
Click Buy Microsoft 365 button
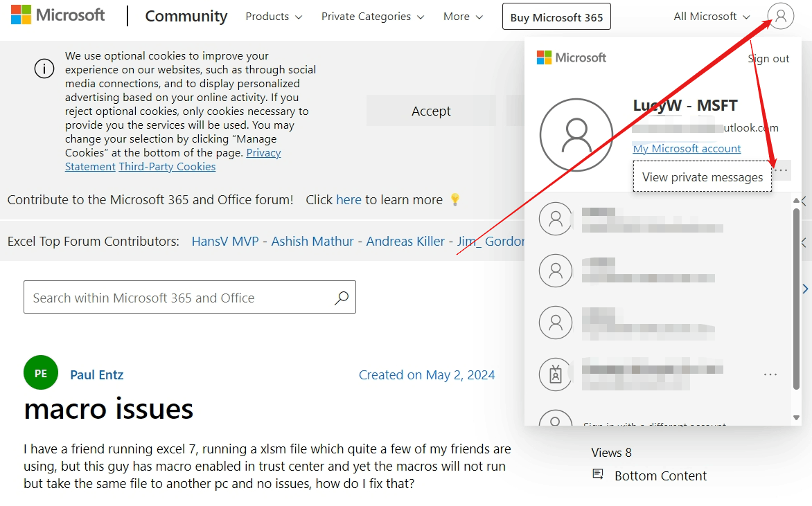(x=556, y=17)
